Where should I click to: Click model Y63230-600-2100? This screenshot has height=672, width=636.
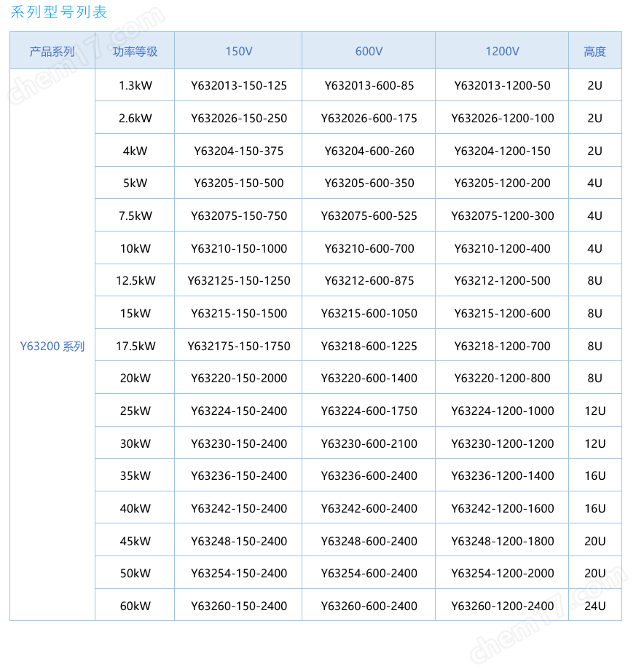(x=369, y=443)
